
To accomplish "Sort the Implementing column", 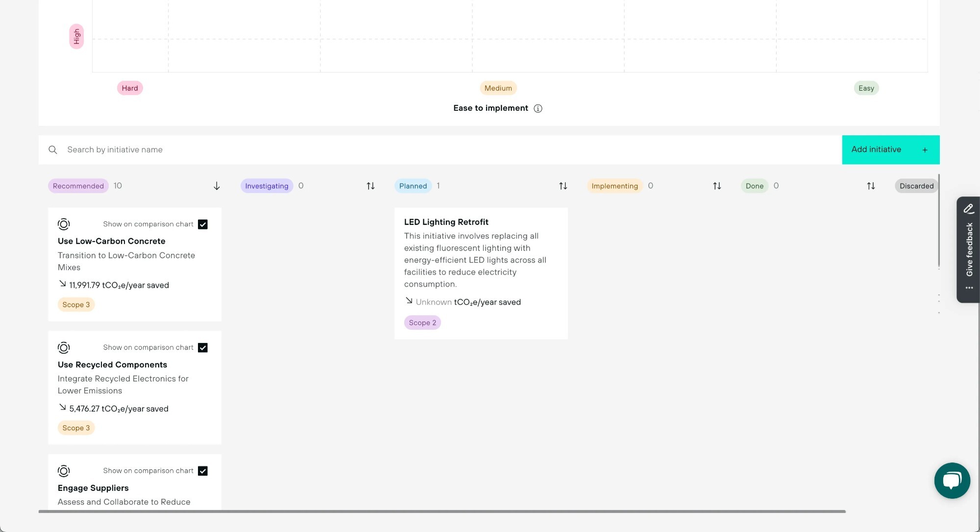I will coord(717,186).
